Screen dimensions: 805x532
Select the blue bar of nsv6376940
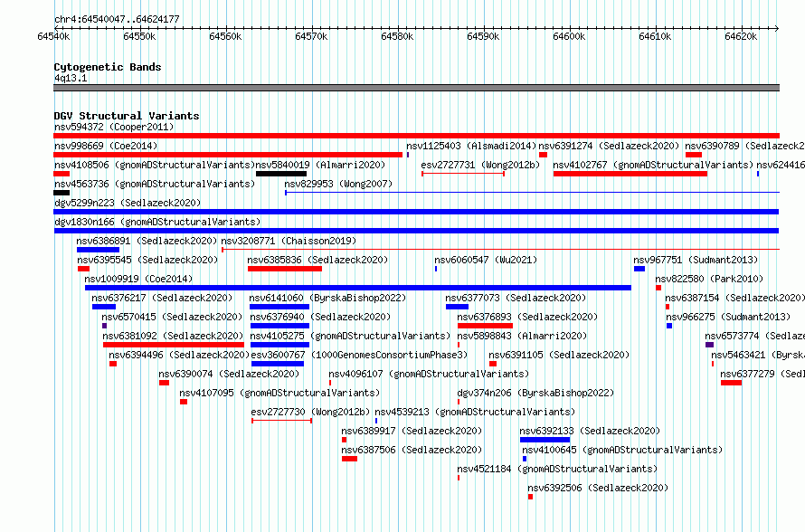point(279,326)
